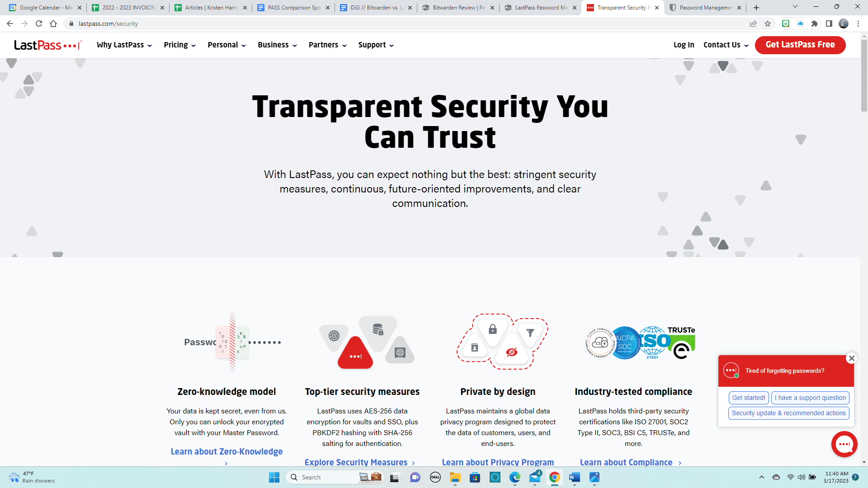Open Learn about Compliance link
868x488 pixels.
point(631,462)
